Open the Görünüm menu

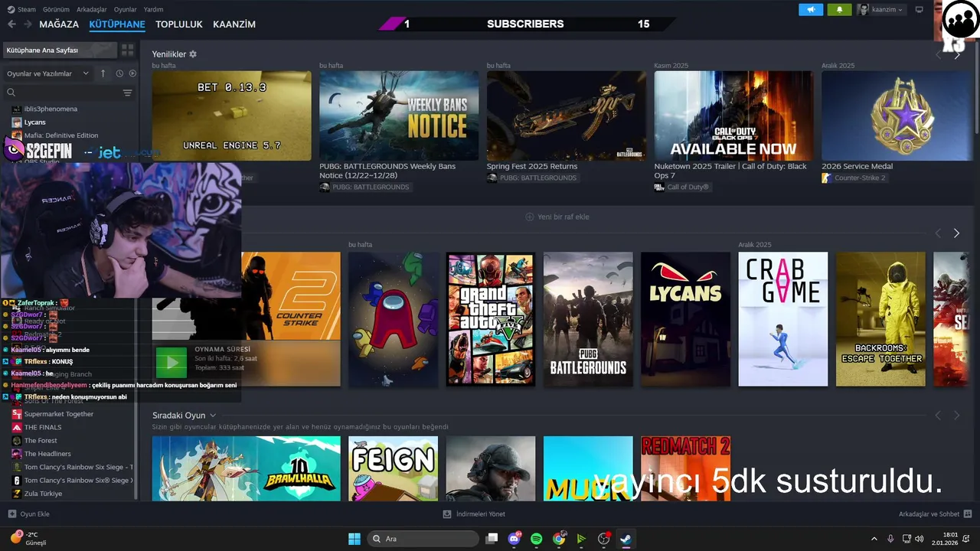click(x=56, y=9)
